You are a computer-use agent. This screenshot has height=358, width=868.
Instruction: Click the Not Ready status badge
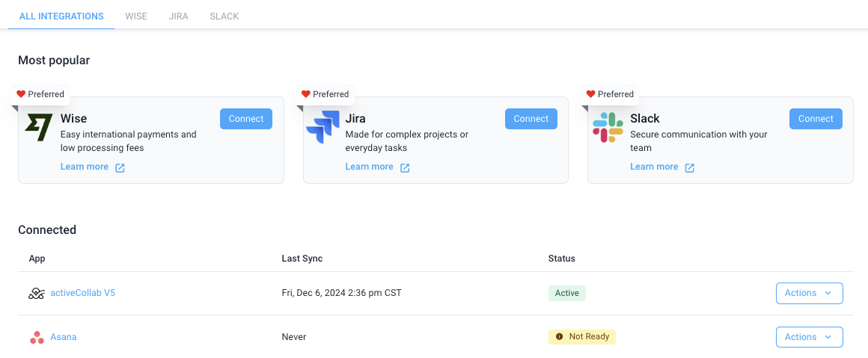(582, 336)
